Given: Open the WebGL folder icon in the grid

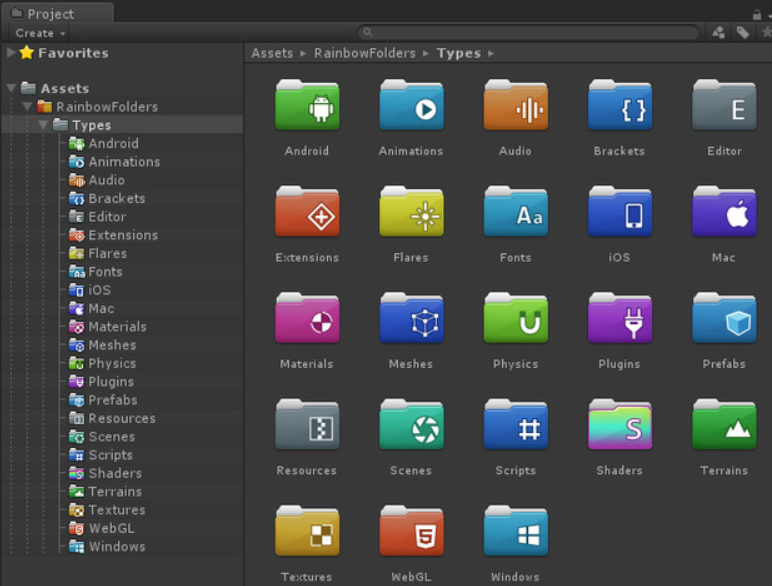Looking at the screenshot, I should pos(411,530).
